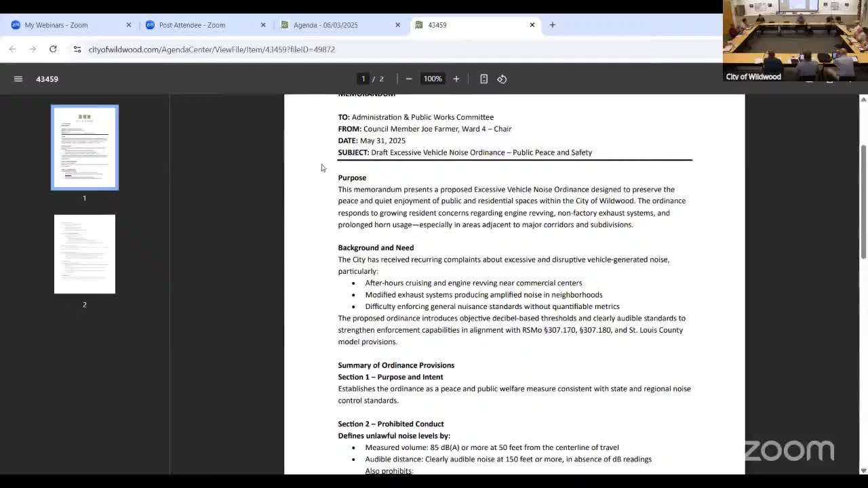Click the fit to page icon
This screenshot has width=868, height=488.
pos(484,79)
